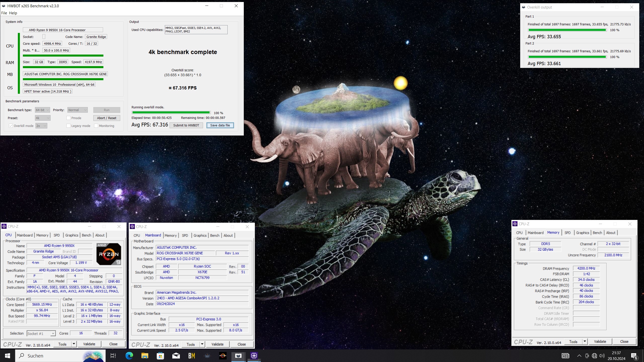
Task: Click the CAS# Latency 34.0 clocks value
Action: pyautogui.click(x=586, y=280)
